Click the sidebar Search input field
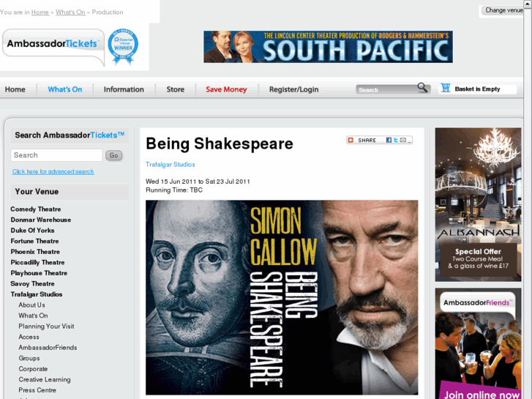This screenshot has height=399, width=532. click(x=56, y=155)
